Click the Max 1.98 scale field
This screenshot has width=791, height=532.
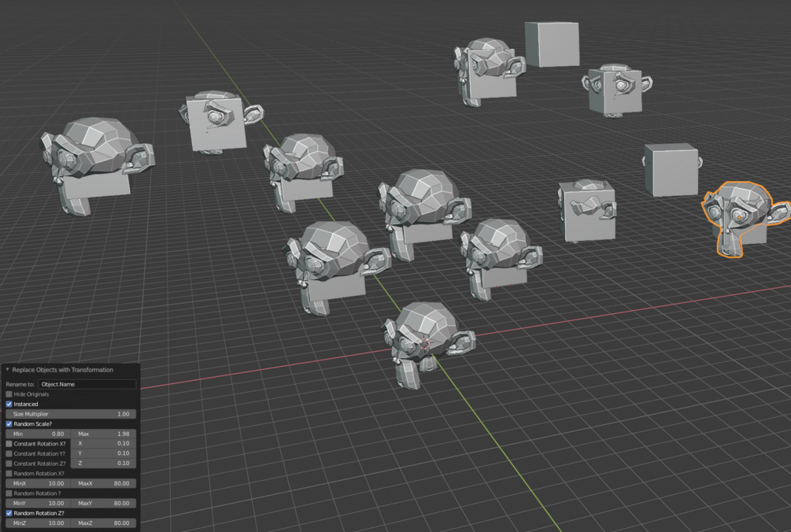103,434
